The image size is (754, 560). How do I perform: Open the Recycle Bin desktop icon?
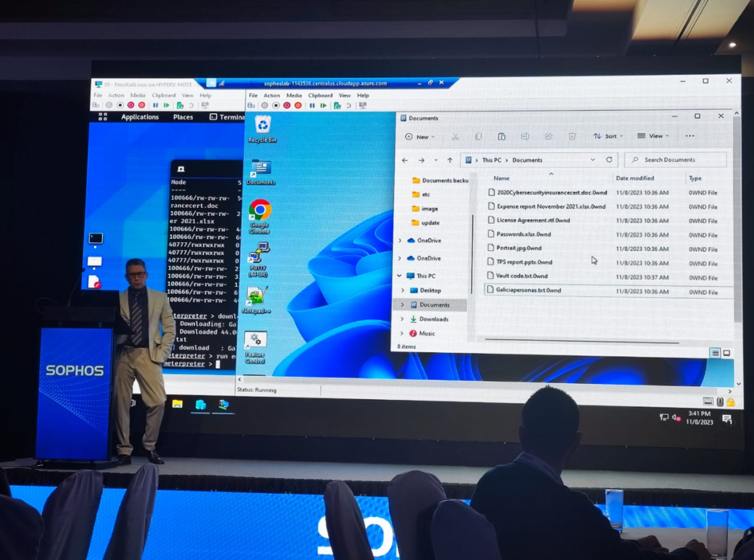tap(262, 129)
